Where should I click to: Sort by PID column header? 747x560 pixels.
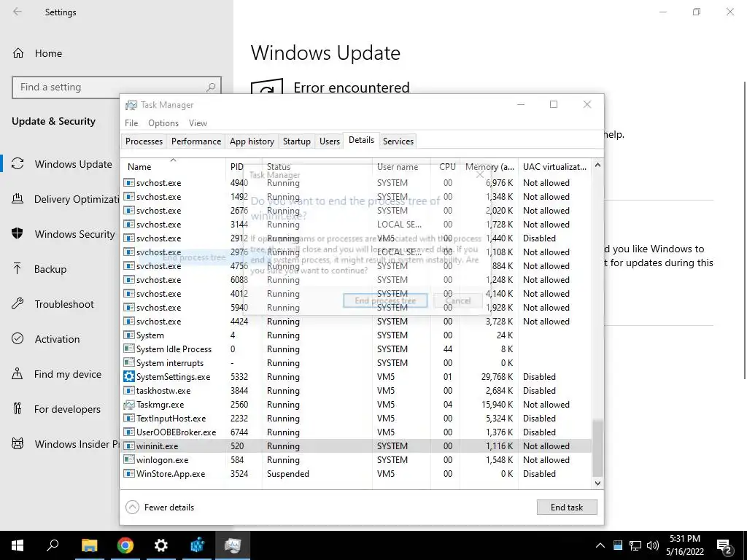(244, 167)
